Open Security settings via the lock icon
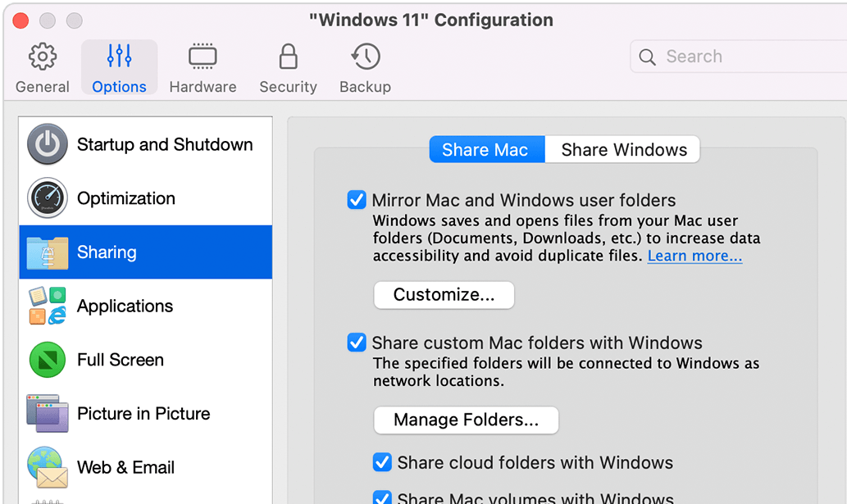 (288, 67)
